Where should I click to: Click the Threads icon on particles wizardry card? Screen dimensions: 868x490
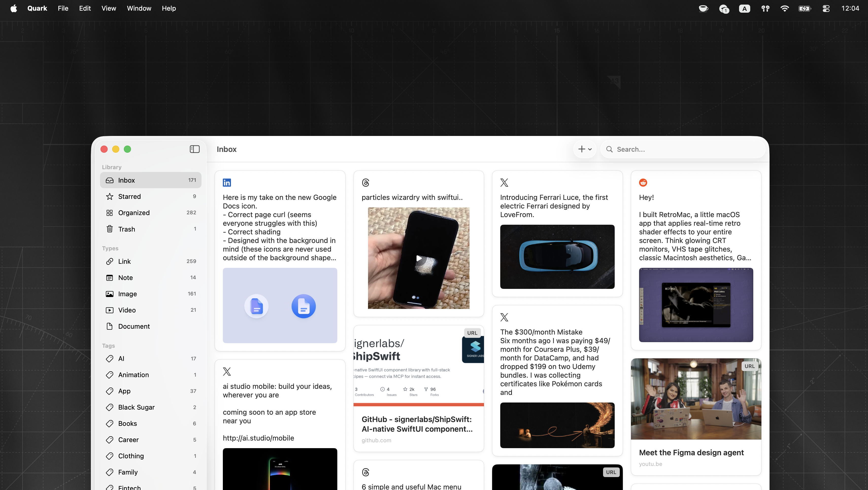(365, 183)
